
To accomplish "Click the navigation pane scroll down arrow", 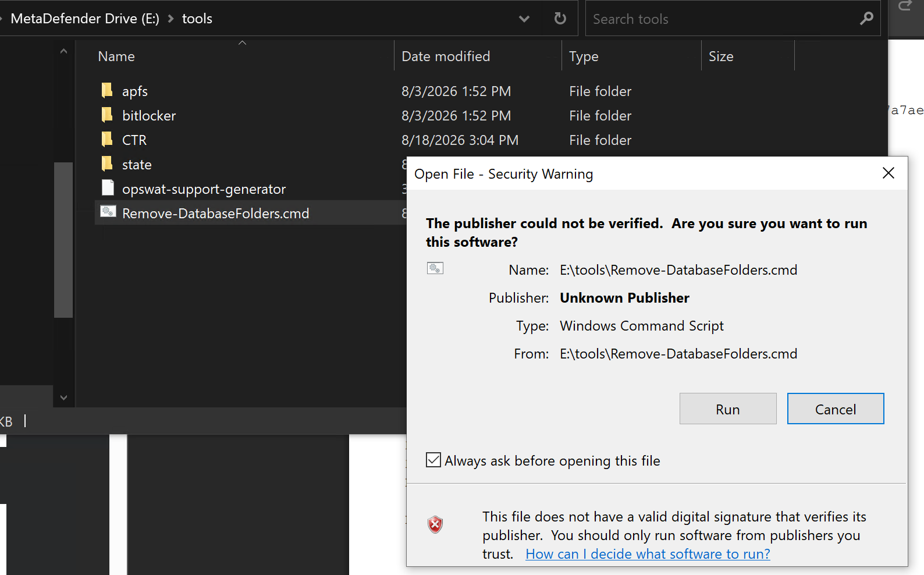I will tap(63, 398).
